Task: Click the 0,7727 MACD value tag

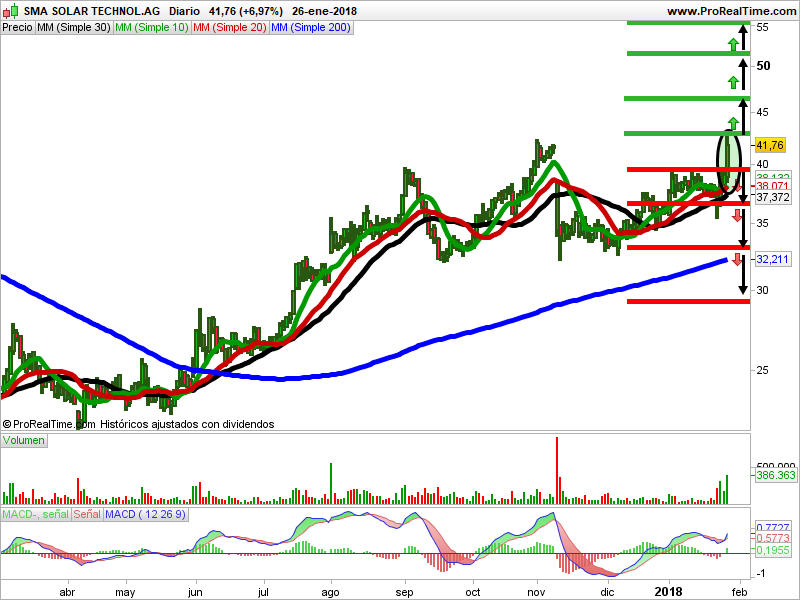Action: [x=772, y=528]
